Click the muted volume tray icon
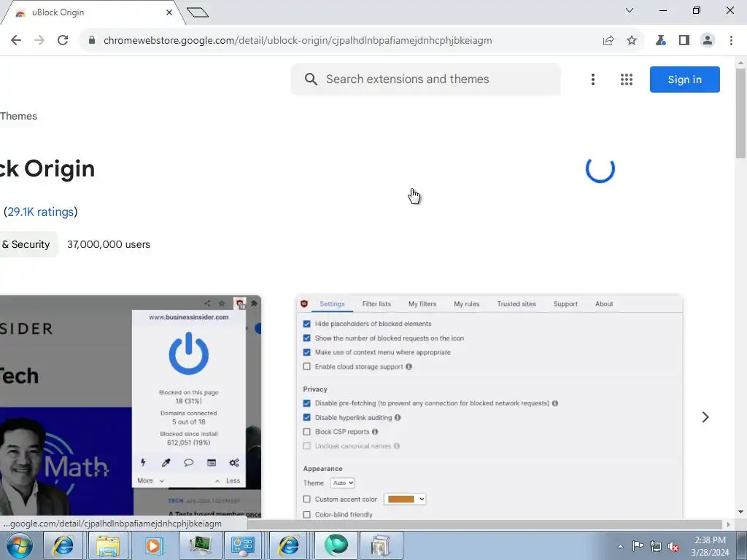Screen dimensions: 747x560 [673, 546]
